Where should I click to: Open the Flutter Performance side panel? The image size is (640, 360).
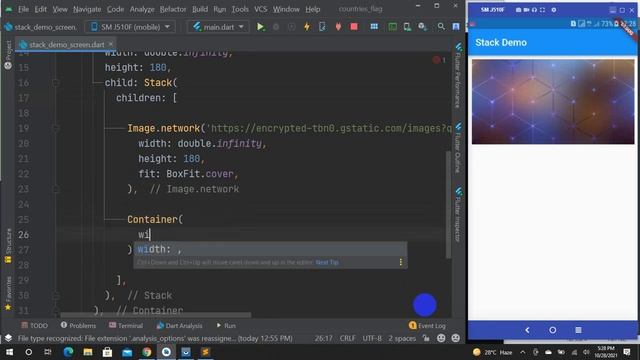pos(458,76)
